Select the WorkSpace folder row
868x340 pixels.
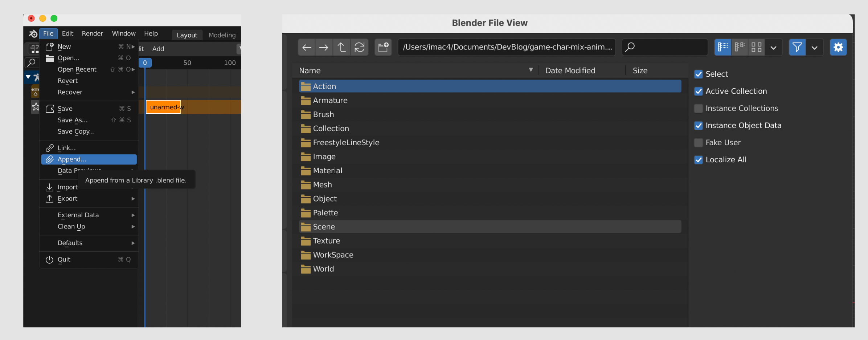coord(490,255)
